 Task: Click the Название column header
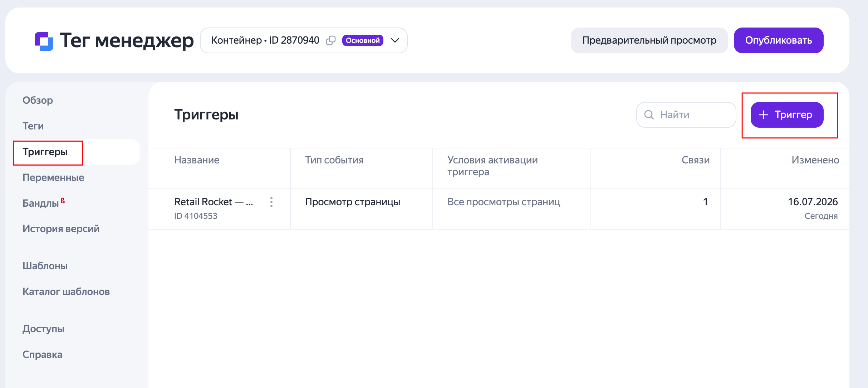point(197,160)
